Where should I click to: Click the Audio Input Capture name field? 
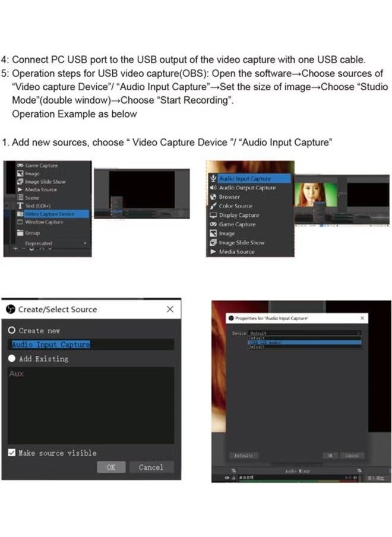click(90, 345)
